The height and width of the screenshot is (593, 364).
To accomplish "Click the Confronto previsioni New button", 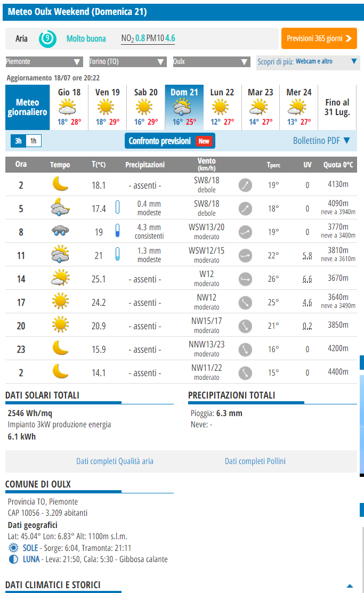I will click(170, 141).
